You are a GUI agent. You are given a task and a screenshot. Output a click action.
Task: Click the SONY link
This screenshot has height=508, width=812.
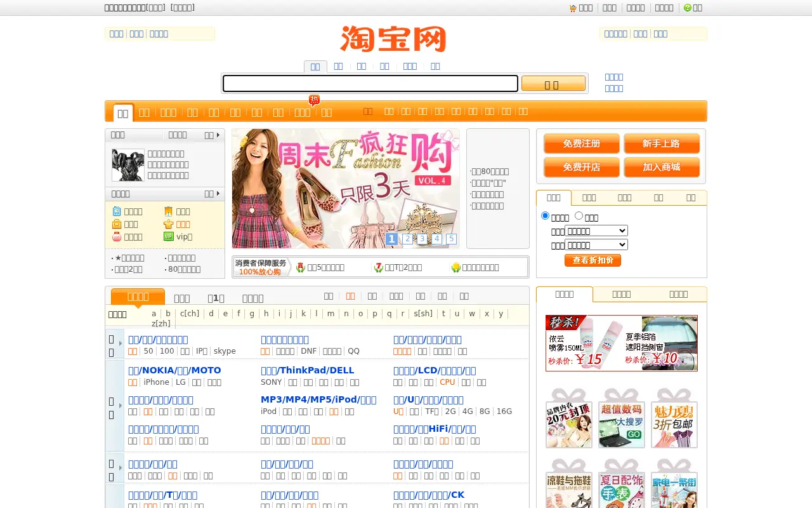272,382
